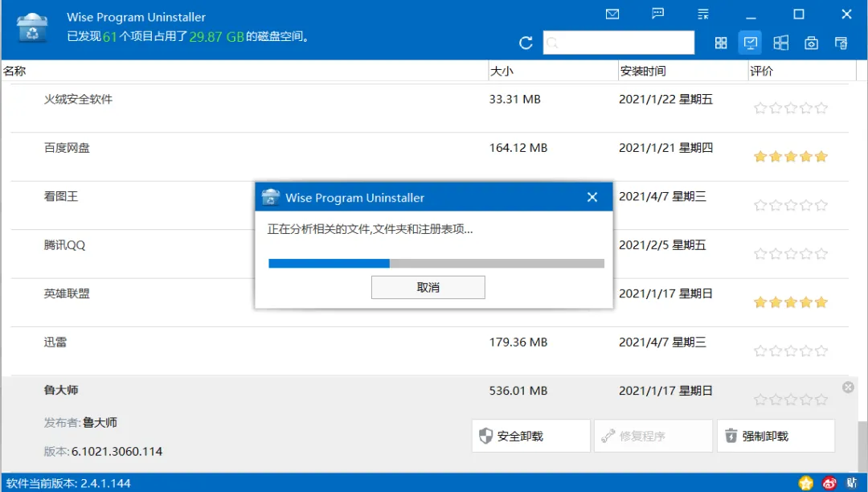Select the 火绒安全软件 row name
Screen dimensions: 868x492
click(x=78, y=99)
